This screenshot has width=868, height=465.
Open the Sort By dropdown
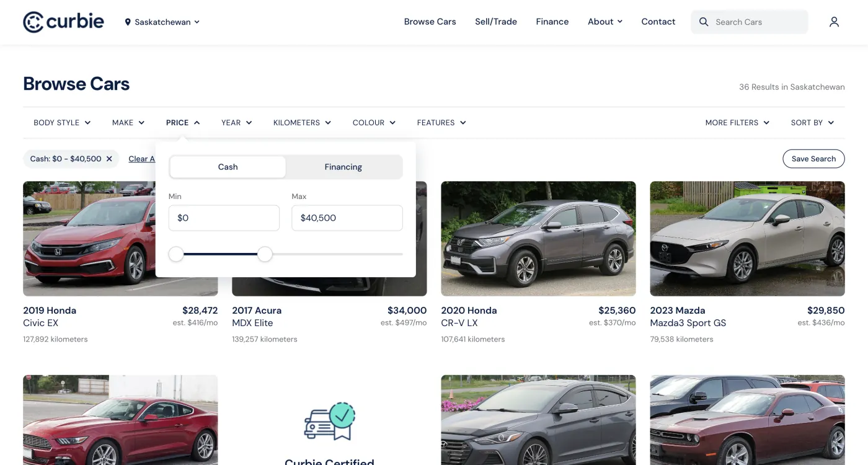(812, 123)
